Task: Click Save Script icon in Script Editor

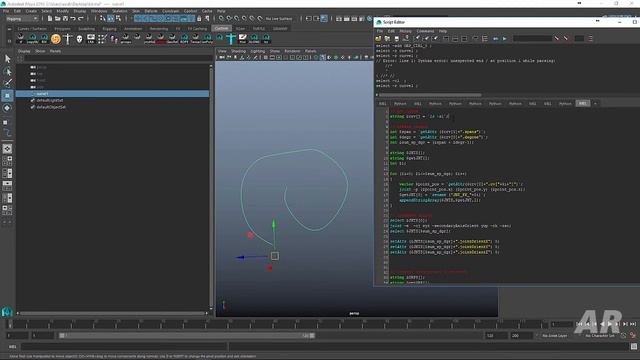Action: pos(396,38)
